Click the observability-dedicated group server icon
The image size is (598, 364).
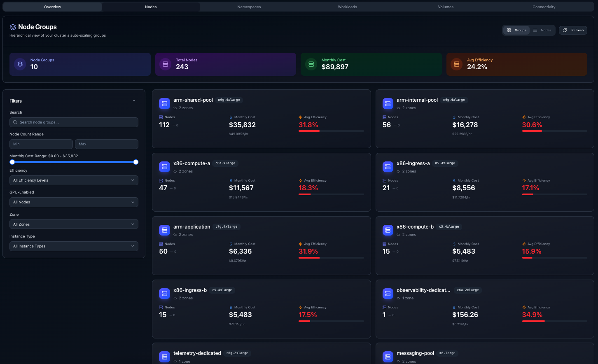388,294
